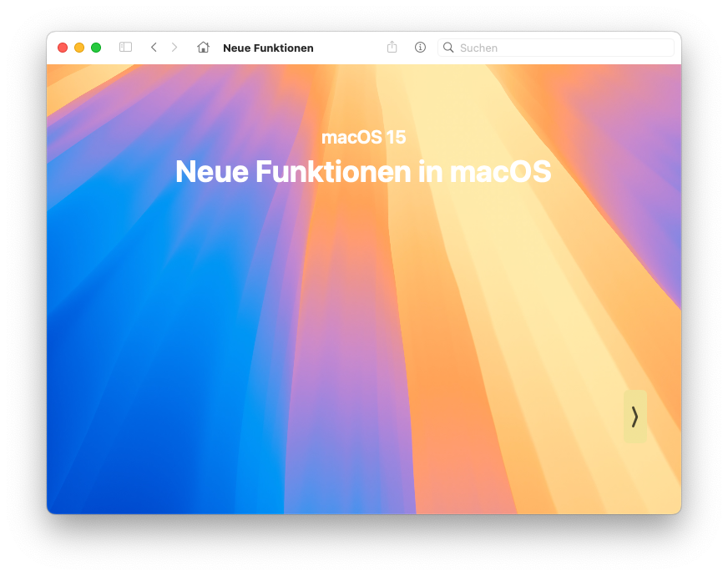The height and width of the screenshot is (576, 728).
Task: Click the magnifying glass search icon
Action: [x=448, y=48]
